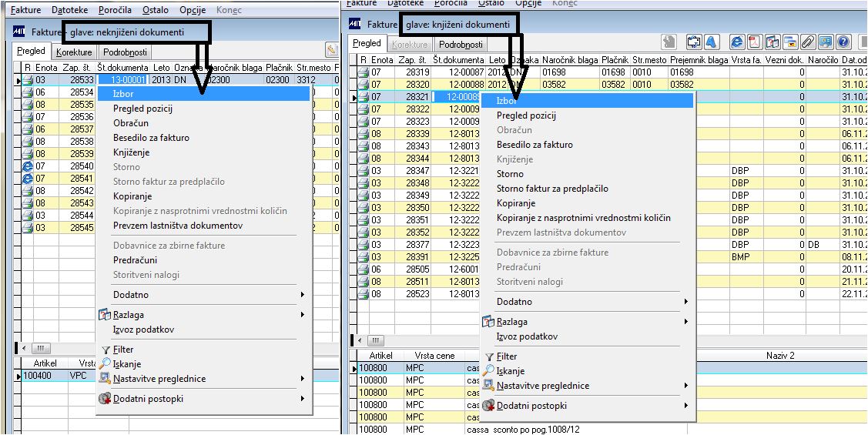Click the Filter funnel icon in the right context menu
The height and width of the screenshot is (435, 868).
click(x=488, y=357)
